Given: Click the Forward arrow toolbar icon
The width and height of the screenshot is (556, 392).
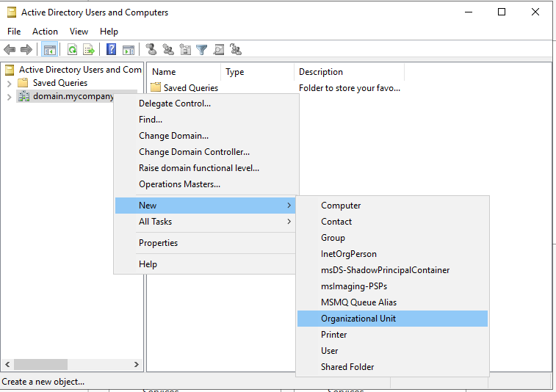Looking at the screenshot, I should click(26, 50).
